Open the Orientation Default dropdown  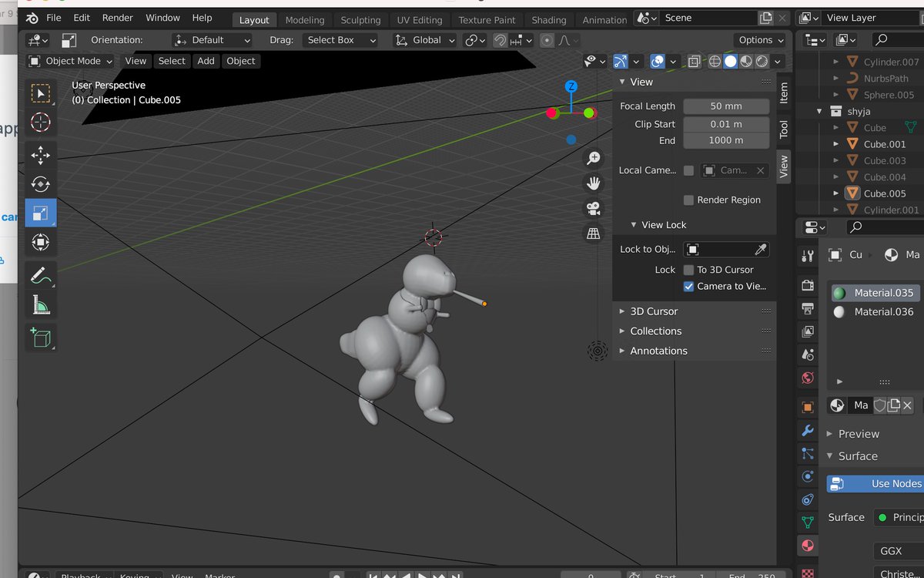pyautogui.click(x=213, y=40)
